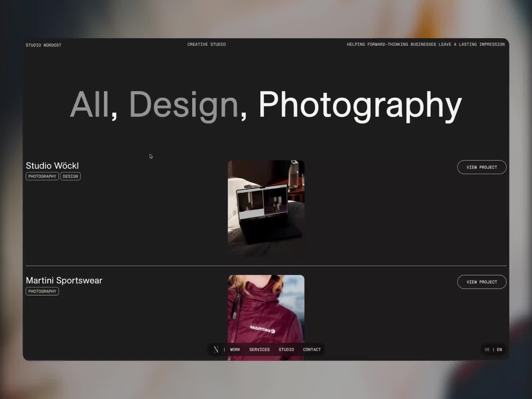The width and height of the screenshot is (532, 399).
Task: Open the Studio Nordost home link
Action: click(44, 45)
